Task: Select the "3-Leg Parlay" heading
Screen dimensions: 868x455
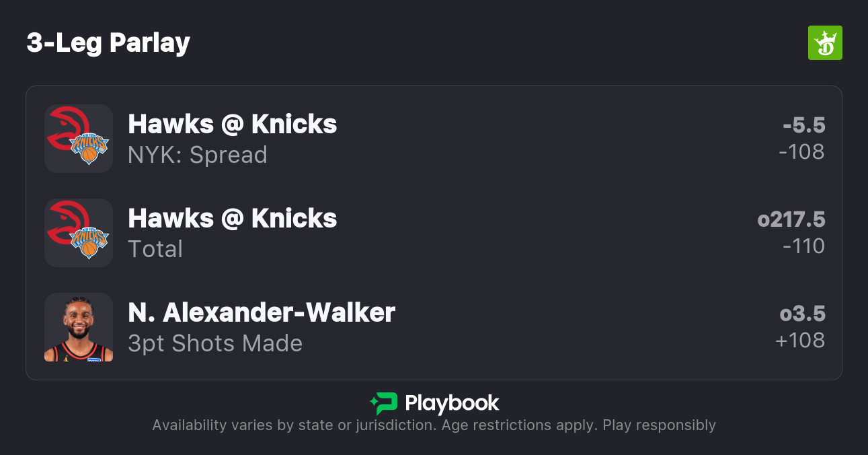Action: pos(108,43)
